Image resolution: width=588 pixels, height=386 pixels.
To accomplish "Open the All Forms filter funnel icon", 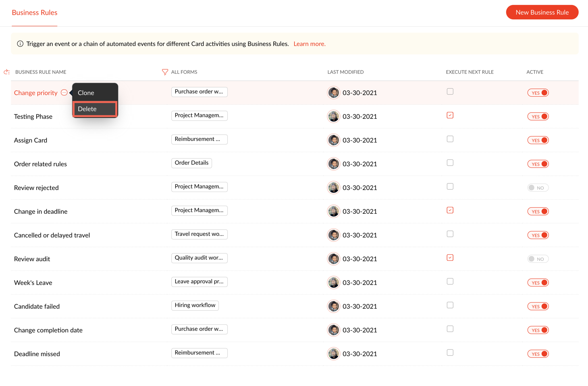I will (x=165, y=72).
